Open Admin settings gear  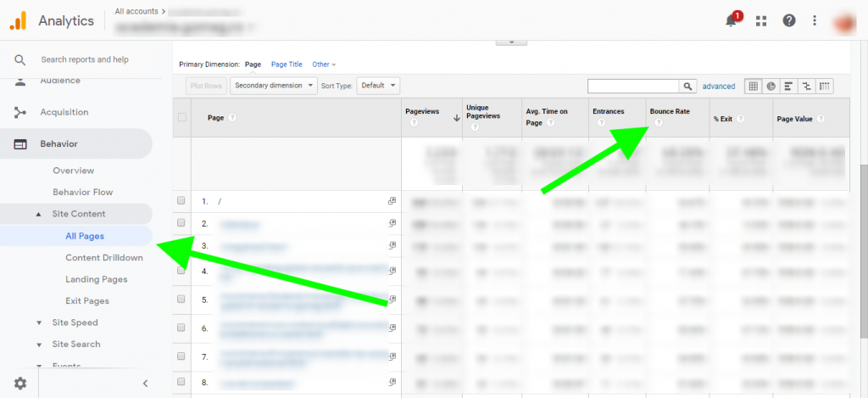point(20,383)
